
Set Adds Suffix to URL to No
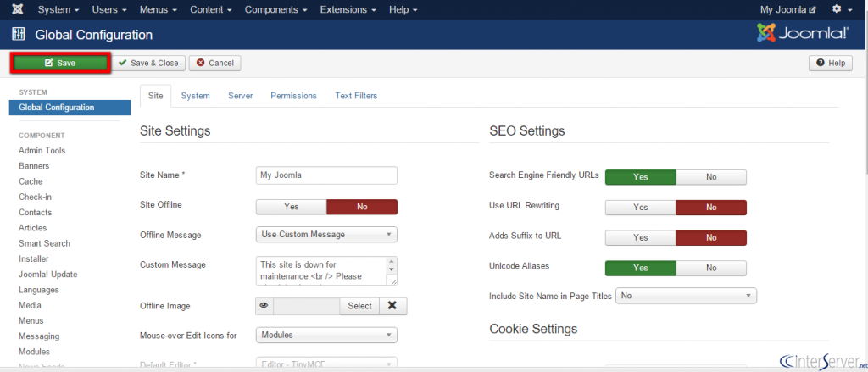(711, 237)
